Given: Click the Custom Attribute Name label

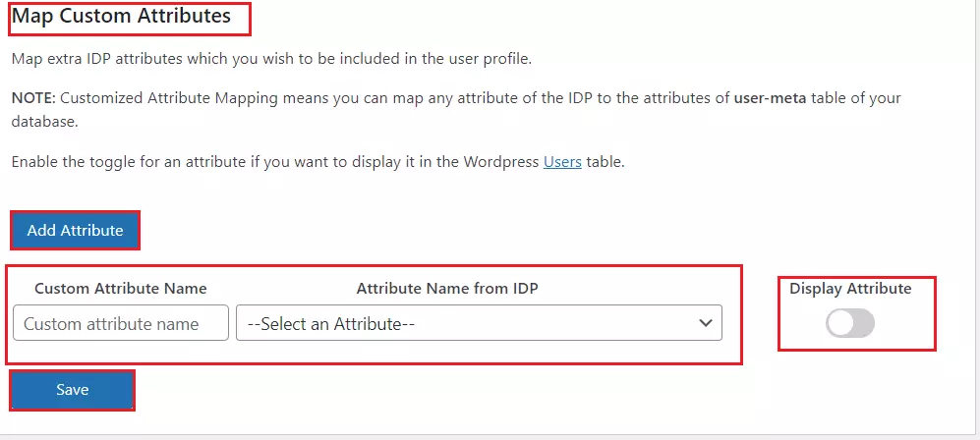Looking at the screenshot, I should click(121, 289).
